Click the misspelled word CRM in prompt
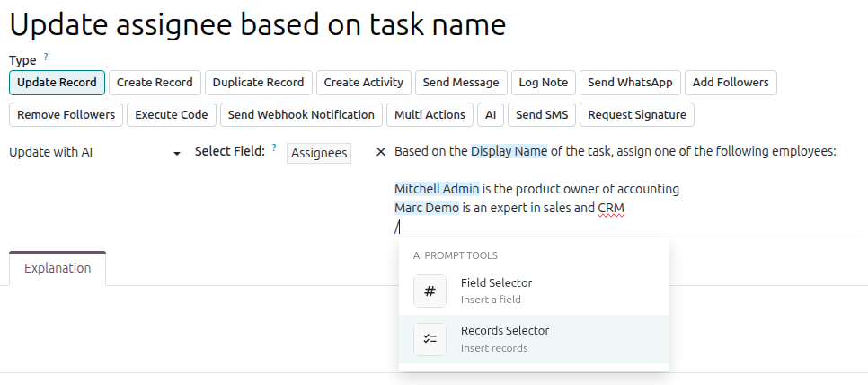Viewport: 868px width, 385px height. [x=611, y=209]
